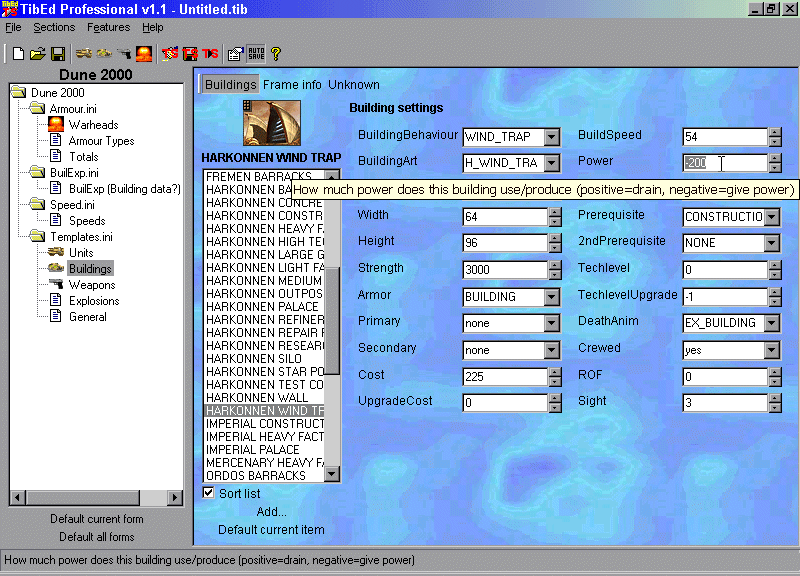Open the BuildingArt dropdown
The height and width of the screenshot is (576, 800).
(x=552, y=163)
